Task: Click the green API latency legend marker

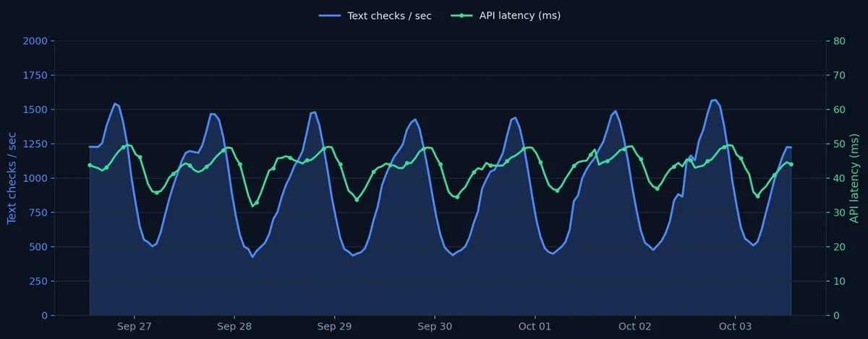Action: pos(461,15)
